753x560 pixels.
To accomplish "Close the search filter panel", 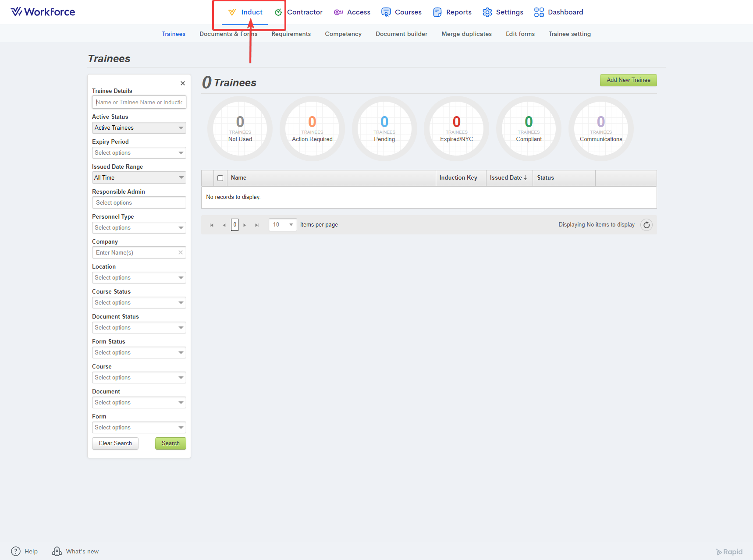I will pos(183,83).
